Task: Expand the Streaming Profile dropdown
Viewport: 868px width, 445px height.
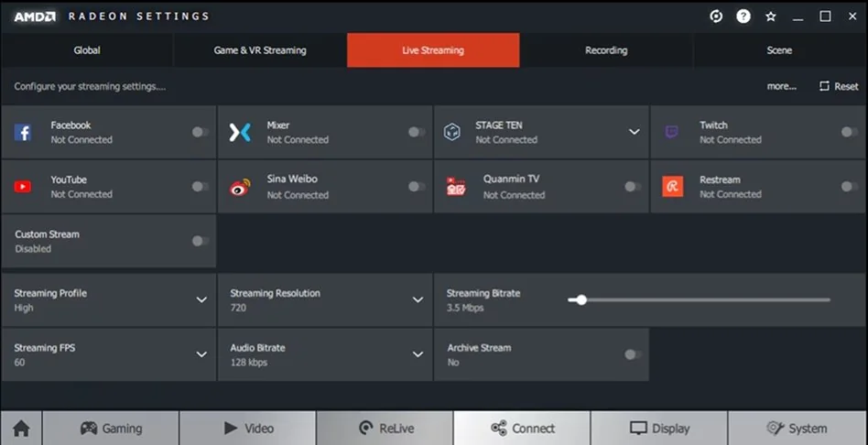Action: tap(201, 300)
